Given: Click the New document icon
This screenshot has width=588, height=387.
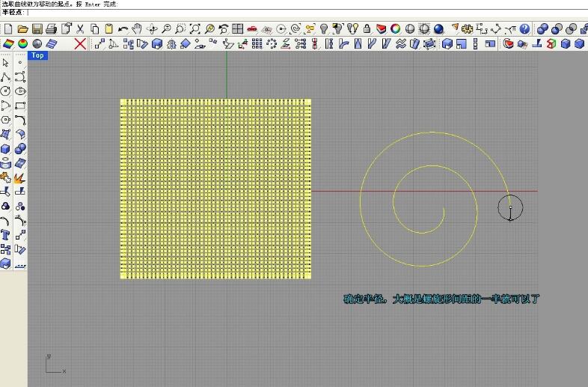Looking at the screenshot, I should [x=7, y=29].
